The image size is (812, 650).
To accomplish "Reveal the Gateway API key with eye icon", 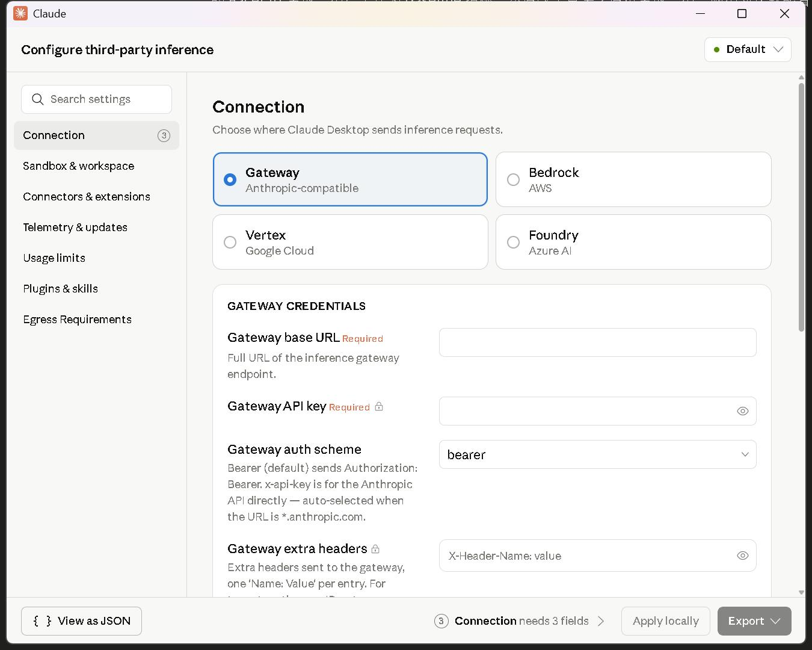I will pos(743,411).
